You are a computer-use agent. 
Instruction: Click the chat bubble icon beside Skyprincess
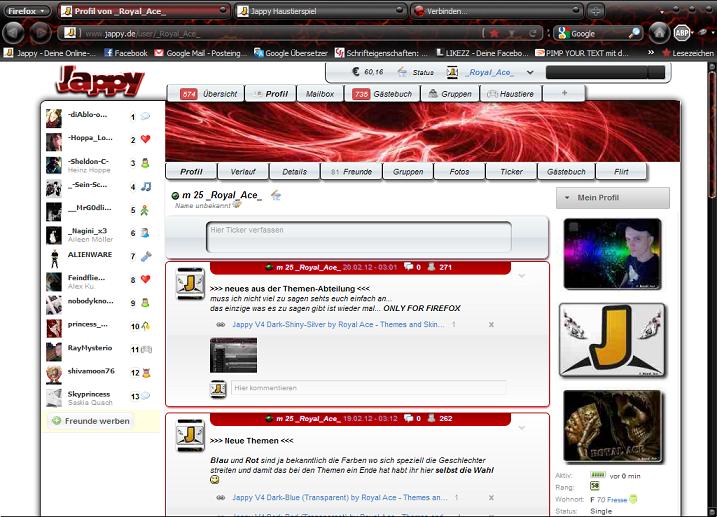[x=145, y=395]
